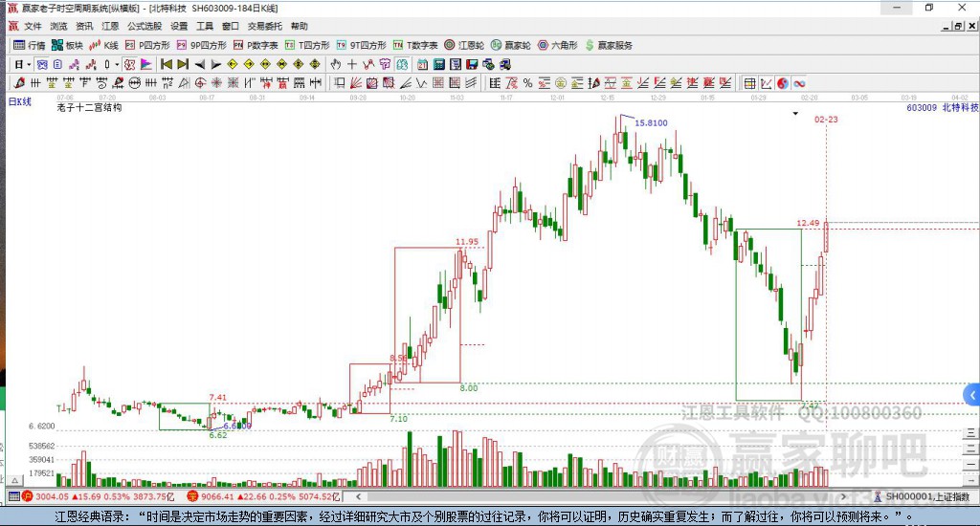980x526 pixels.
Task: Open the 工具 menu
Action: 205,26
